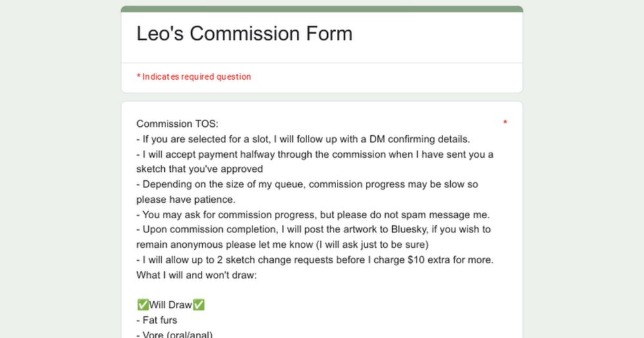The width and height of the screenshot is (644, 338).
Task: Click the "Fat furs" list item
Action: pos(157,321)
